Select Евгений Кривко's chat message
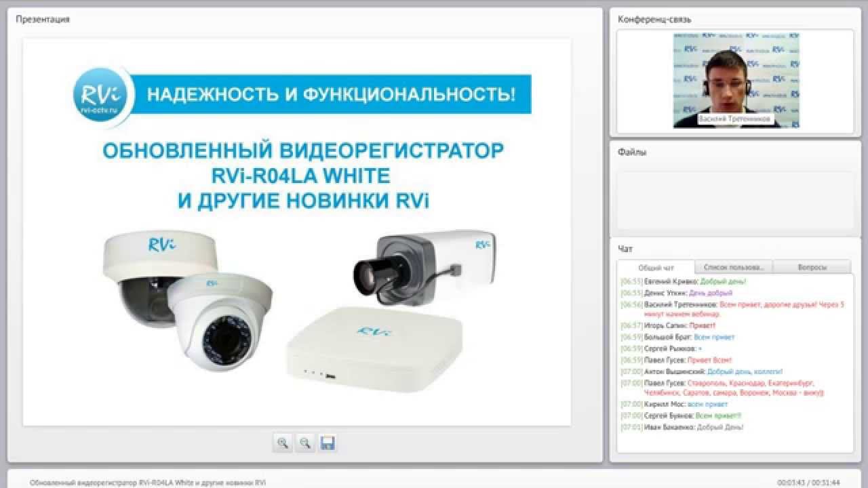The height and width of the screenshot is (488, 868). click(x=684, y=281)
